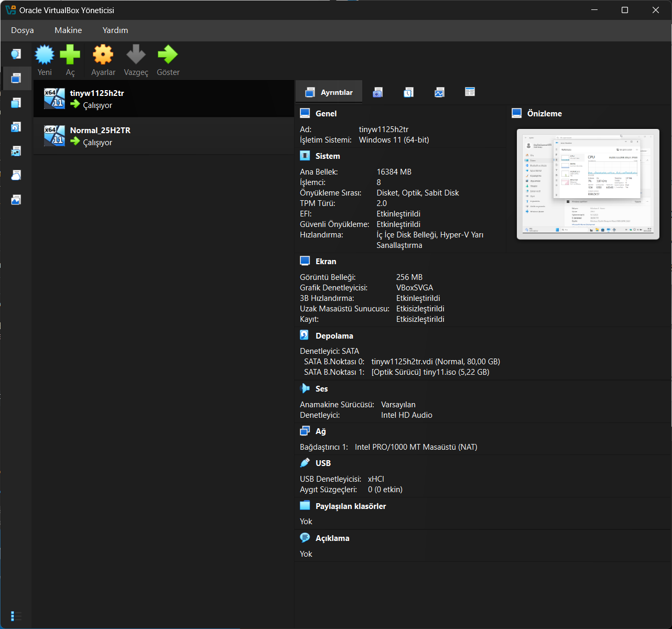The width and height of the screenshot is (672, 629).
Task: Open the Snapshots tab camera icon
Action: (377, 92)
